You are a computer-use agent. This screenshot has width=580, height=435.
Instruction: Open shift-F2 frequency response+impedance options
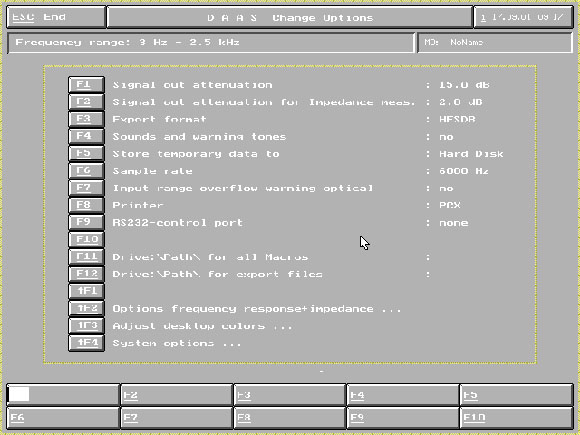(x=86, y=308)
